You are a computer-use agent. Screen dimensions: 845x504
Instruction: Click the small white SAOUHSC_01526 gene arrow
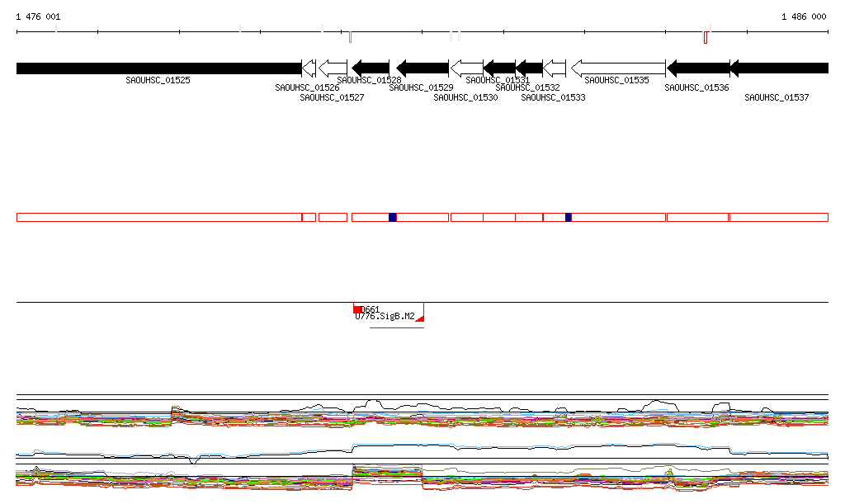[309, 68]
